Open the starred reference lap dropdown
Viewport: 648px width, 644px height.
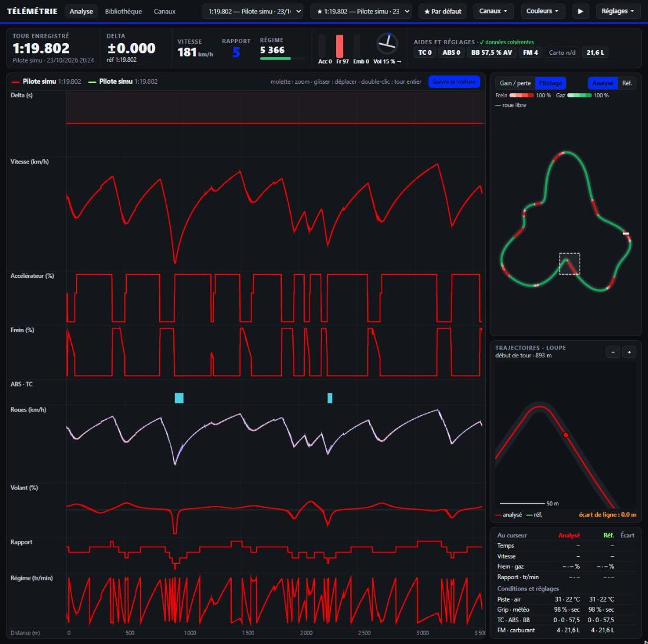pyautogui.click(x=361, y=11)
